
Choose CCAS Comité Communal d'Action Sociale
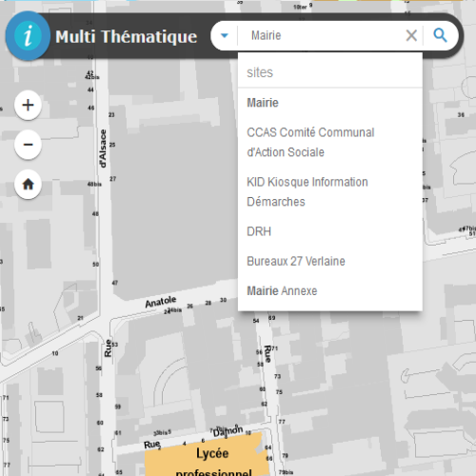pyautogui.click(x=330, y=142)
